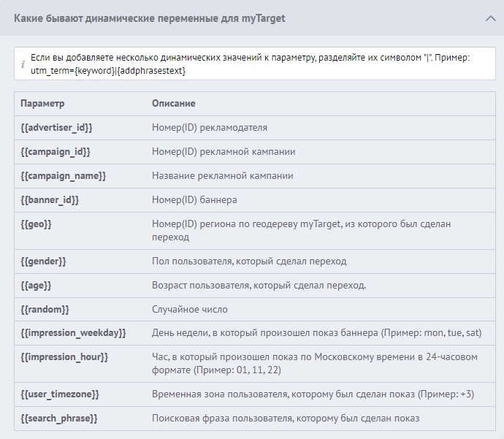Collapse the myTarget dynamic variables section chevron
504x439 pixels.
click(490, 18)
